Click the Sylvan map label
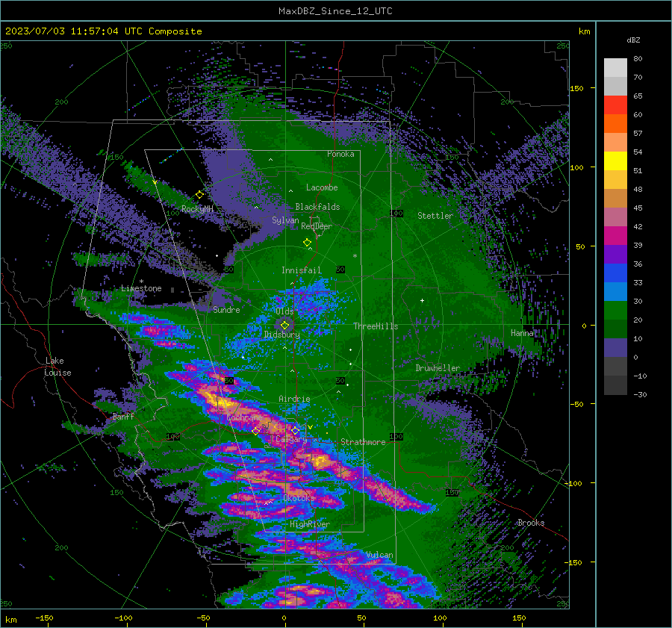The height and width of the screenshot is (628, 672). pos(285,220)
